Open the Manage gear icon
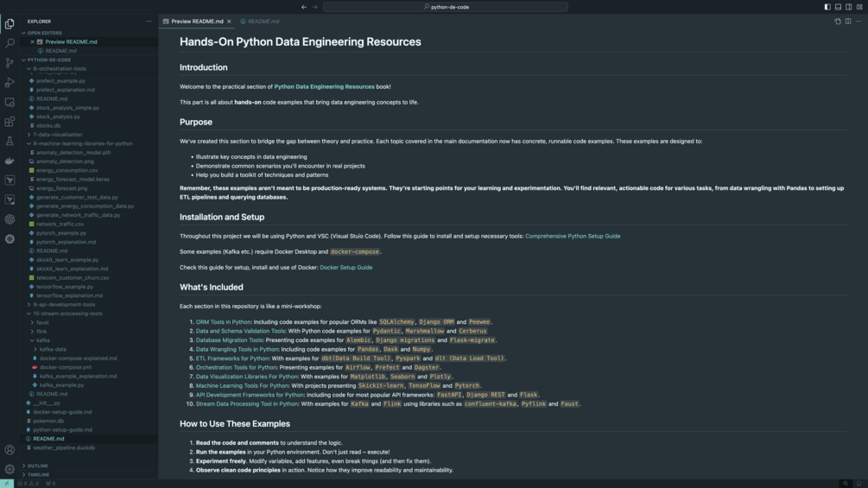Image resolution: width=868 pixels, height=488 pixels. (x=10, y=469)
